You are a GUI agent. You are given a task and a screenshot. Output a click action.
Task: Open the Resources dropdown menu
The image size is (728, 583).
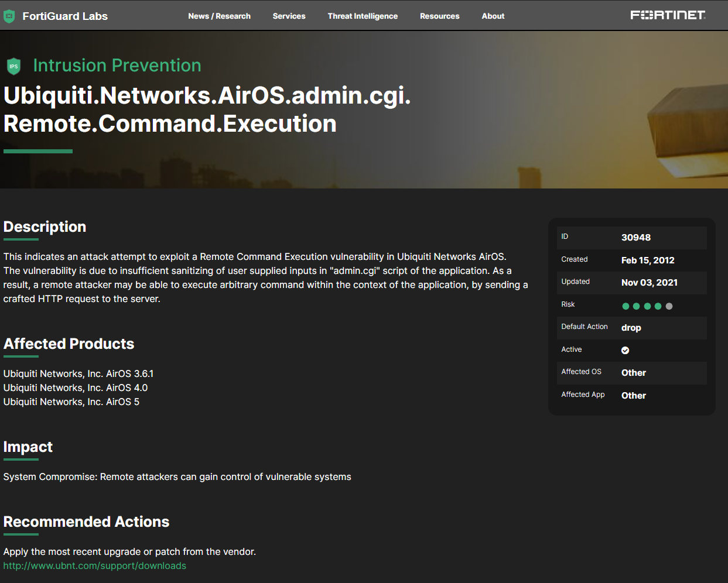pyautogui.click(x=439, y=16)
